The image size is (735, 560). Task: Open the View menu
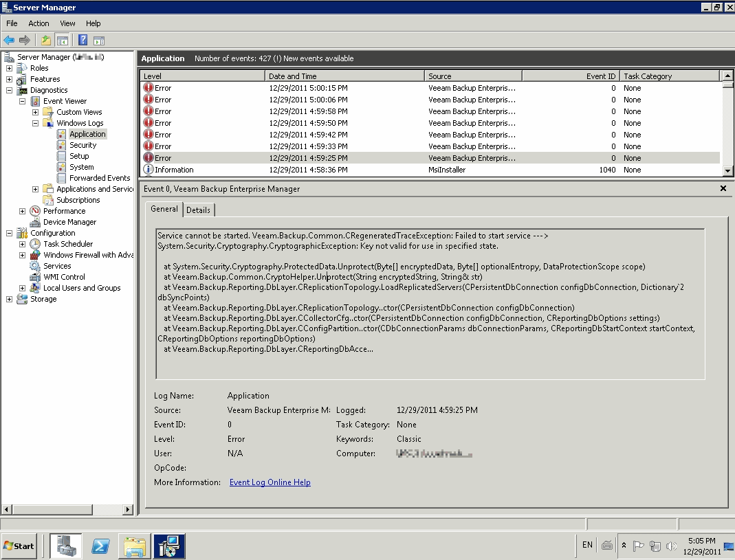click(67, 23)
